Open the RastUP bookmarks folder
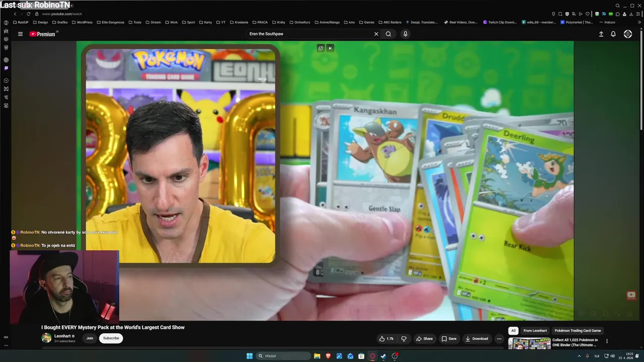The image size is (644, 362). point(21,22)
